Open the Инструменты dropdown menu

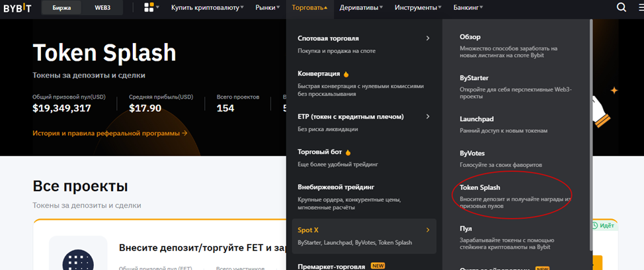(x=419, y=7)
